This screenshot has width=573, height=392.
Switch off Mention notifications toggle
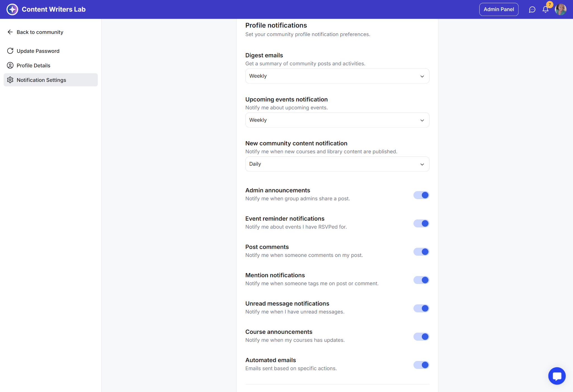pos(421,280)
